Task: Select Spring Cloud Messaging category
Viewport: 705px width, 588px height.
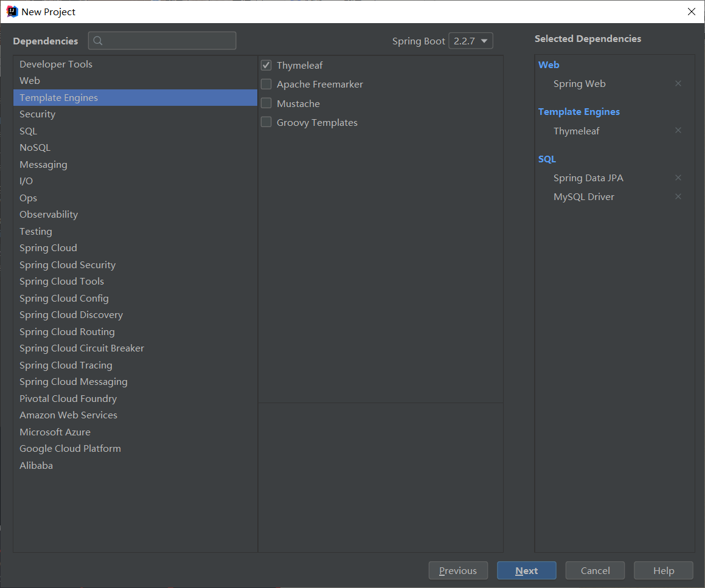Action: (135, 382)
